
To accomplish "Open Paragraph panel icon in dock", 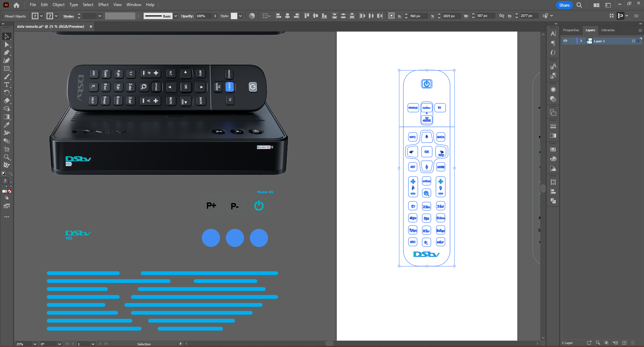I will pyautogui.click(x=553, y=43).
